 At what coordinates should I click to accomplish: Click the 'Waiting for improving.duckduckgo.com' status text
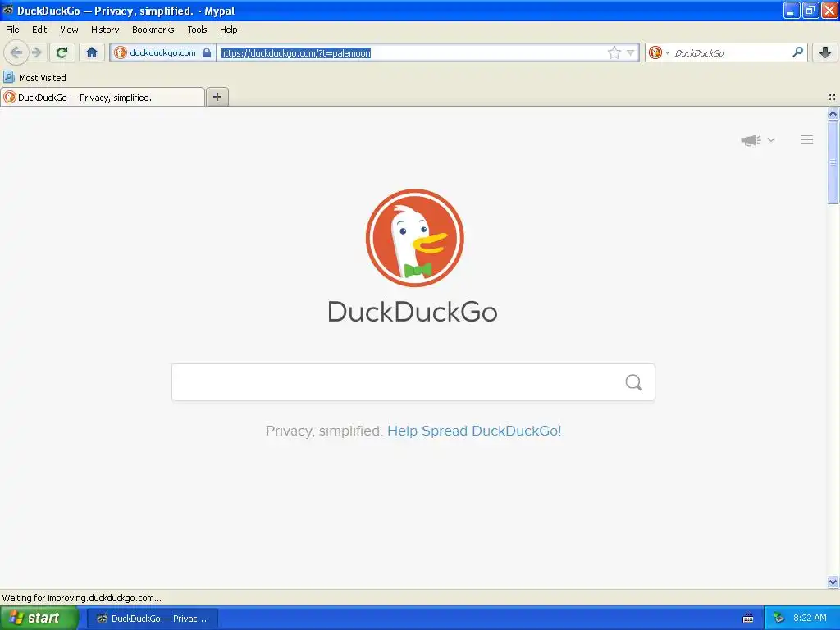pyautogui.click(x=81, y=598)
